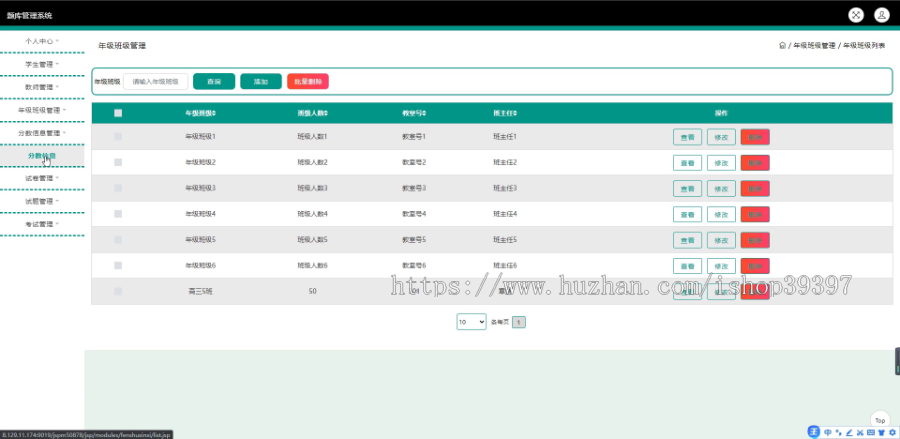Viewport: 900px width, 439px height.
Task: Toggle Chinese input mode (中) in the IME bar
Action: coord(828,432)
